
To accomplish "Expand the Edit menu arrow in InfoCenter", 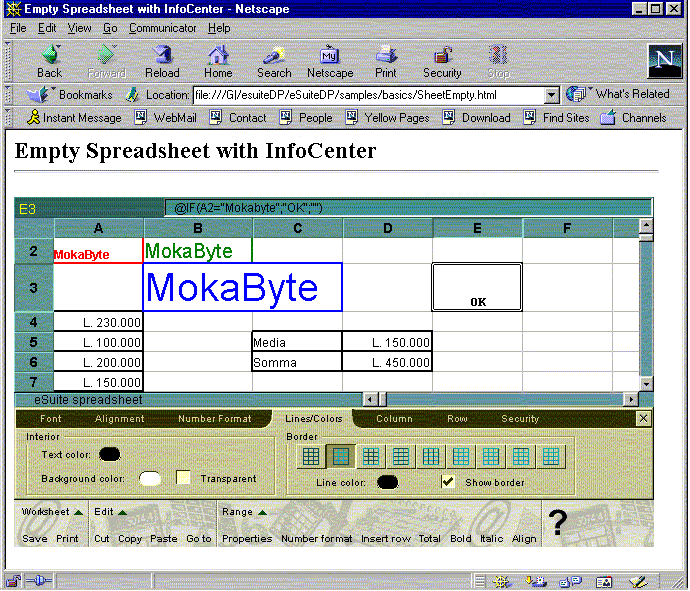I will pyautogui.click(x=122, y=512).
